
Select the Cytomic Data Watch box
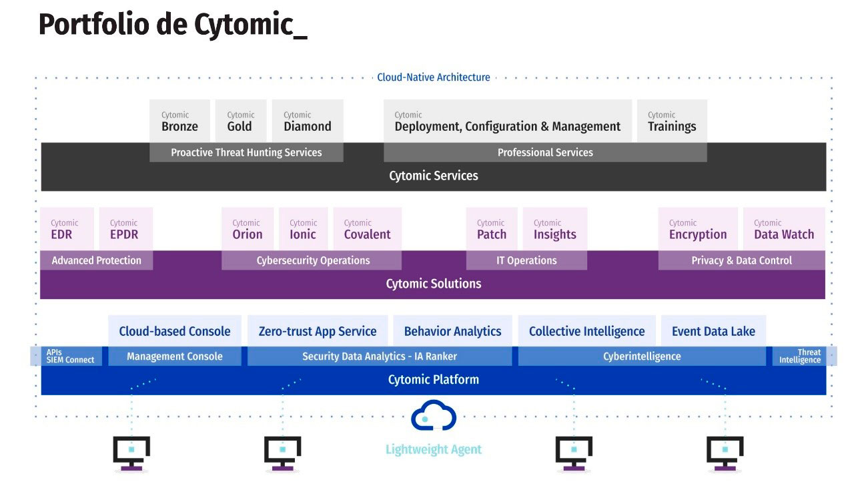[784, 229]
